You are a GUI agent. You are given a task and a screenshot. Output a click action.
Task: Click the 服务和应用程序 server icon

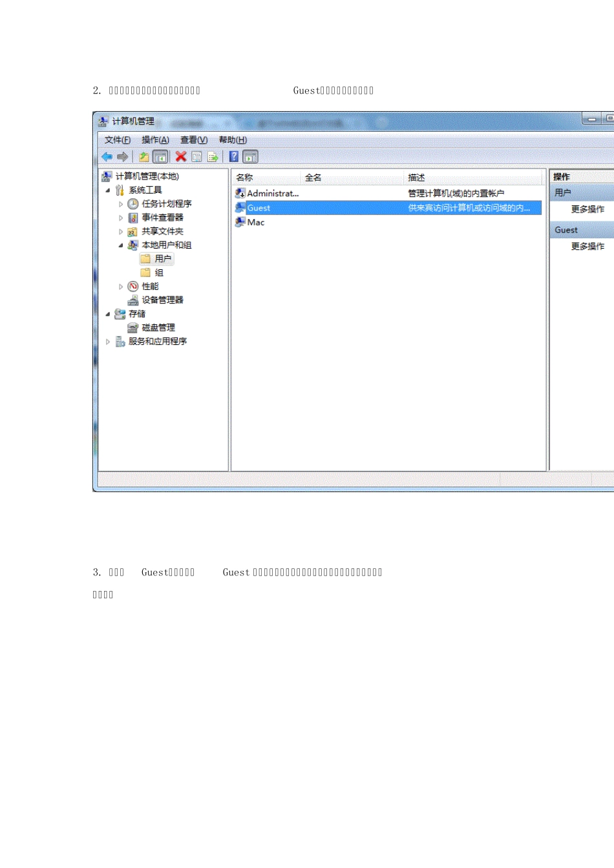coord(120,341)
